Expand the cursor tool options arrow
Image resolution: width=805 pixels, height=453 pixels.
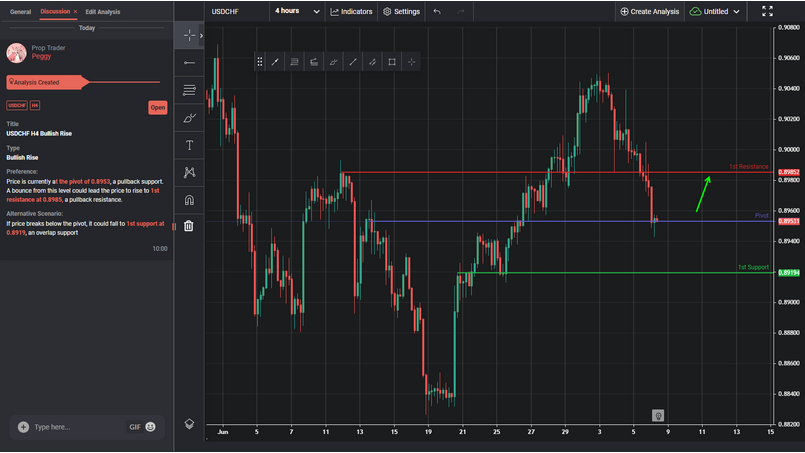[201, 35]
